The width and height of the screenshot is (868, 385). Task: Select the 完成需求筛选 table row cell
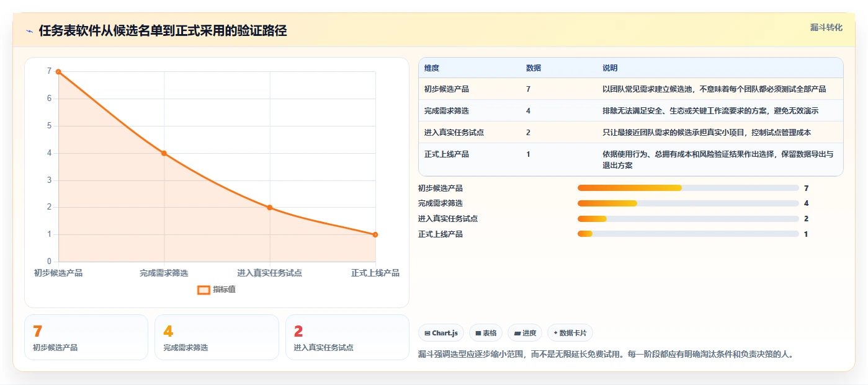tap(447, 111)
